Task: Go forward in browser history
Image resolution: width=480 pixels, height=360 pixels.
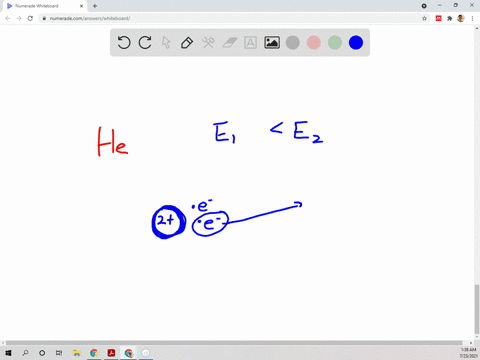Action: [x=19, y=18]
